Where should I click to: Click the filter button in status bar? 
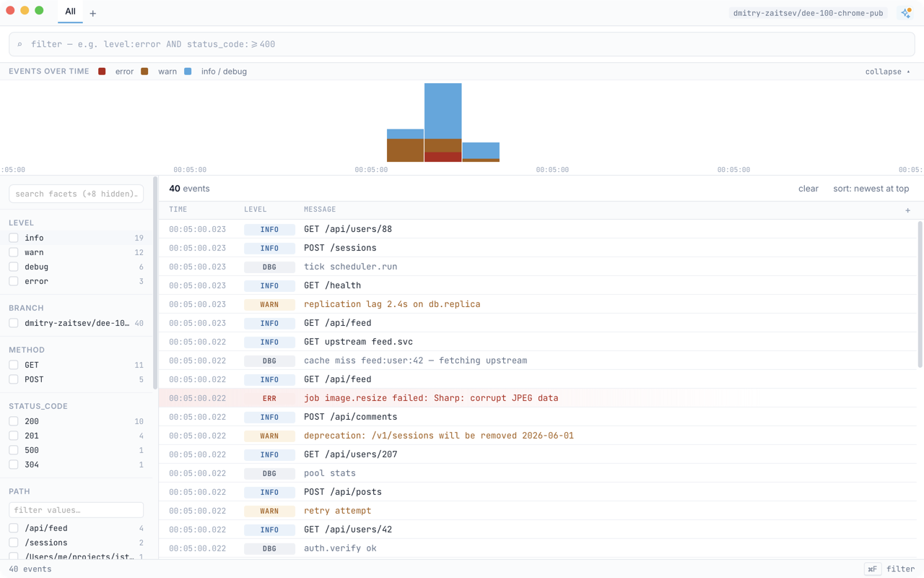click(900, 569)
